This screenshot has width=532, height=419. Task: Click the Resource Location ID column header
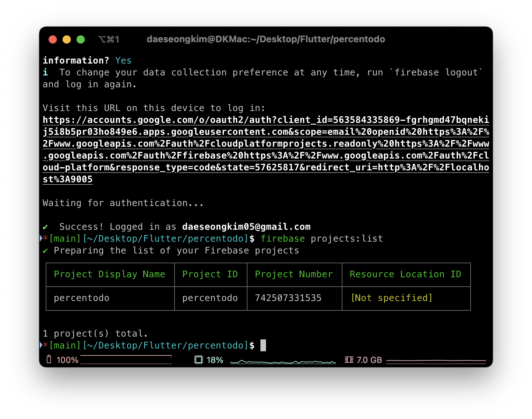[406, 274]
